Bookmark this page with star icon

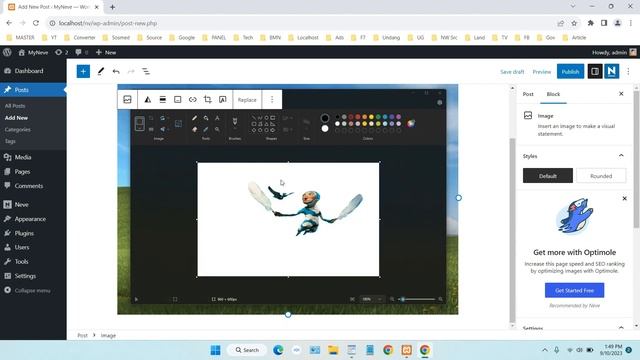tap(574, 23)
